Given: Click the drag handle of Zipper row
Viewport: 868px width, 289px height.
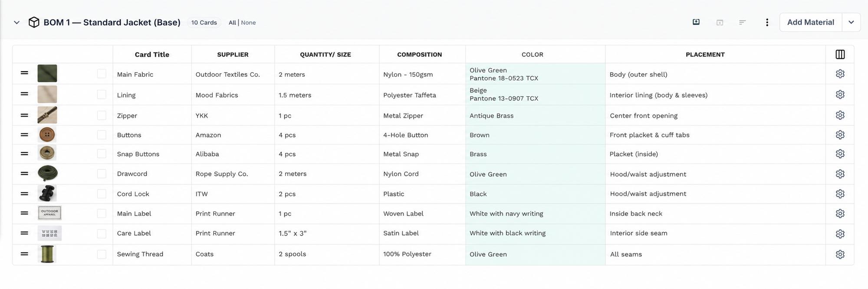Looking at the screenshot, I should [x=24, y=115].
